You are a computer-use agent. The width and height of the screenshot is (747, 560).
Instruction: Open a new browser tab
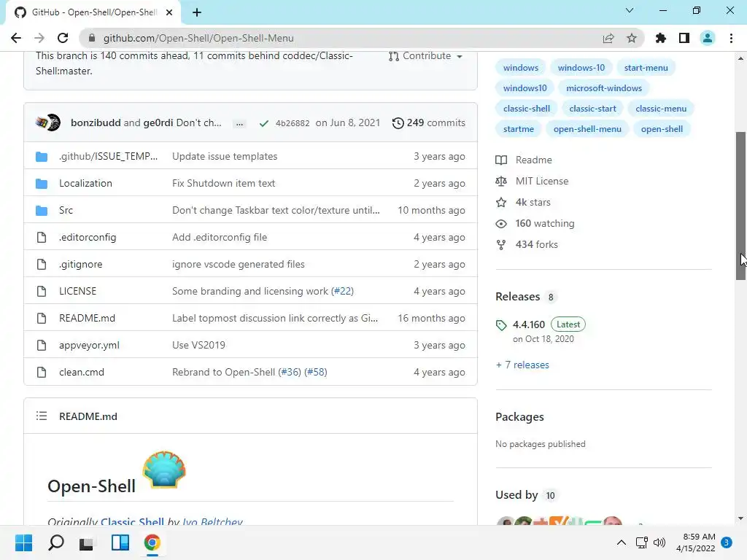[197, 12]
